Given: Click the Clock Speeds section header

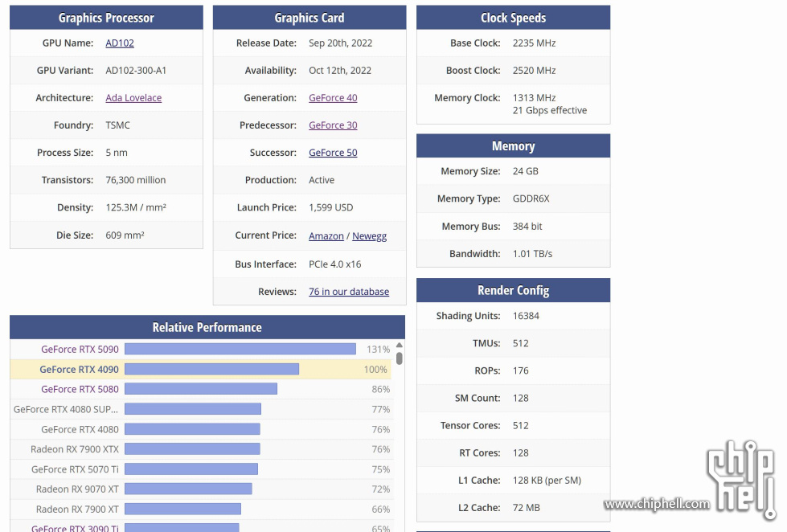Looking at the screenshot, I should [x=514, y=18].
